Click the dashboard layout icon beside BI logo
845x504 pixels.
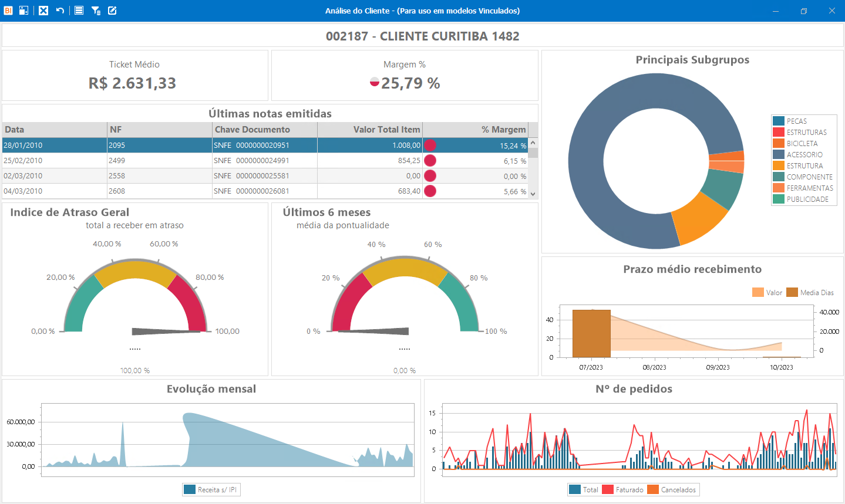coord(23,11)
